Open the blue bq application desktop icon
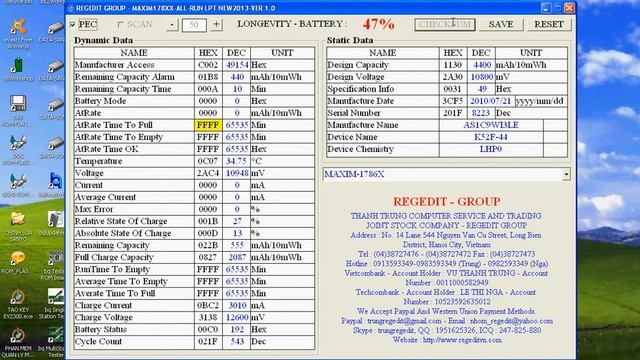Image resolution: width=640 pixels, height=360 pixels. tap(56, 181)
